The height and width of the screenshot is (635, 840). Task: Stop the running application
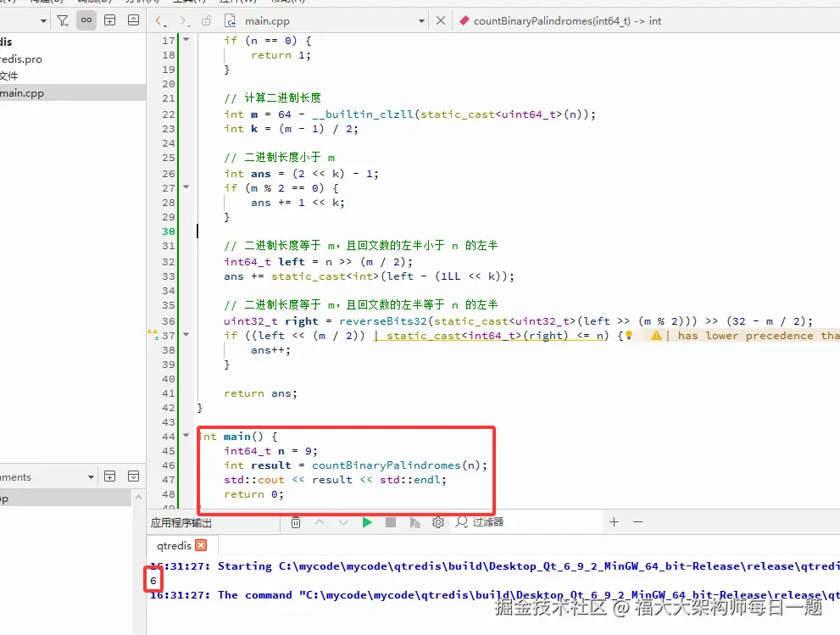[391, 522]
